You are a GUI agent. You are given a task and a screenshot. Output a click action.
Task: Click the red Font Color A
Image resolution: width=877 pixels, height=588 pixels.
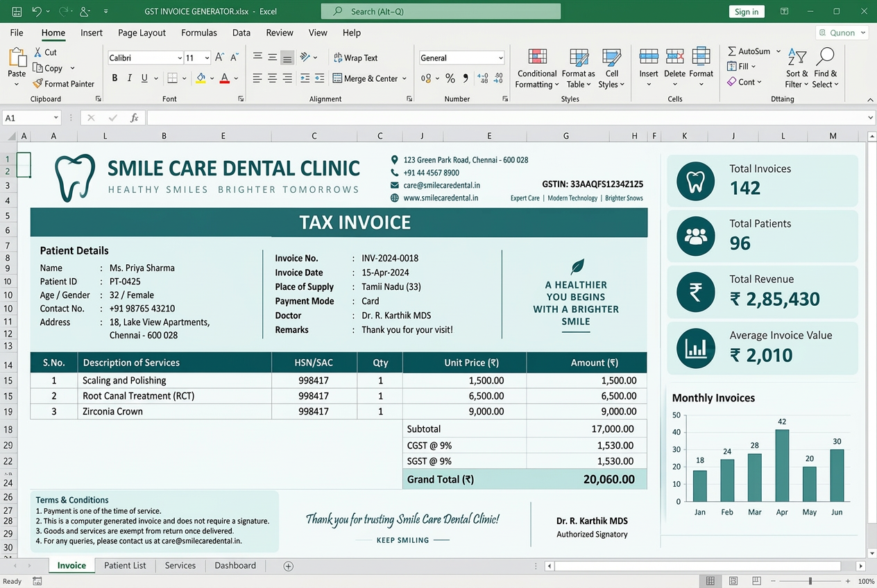tap(225, 78)
